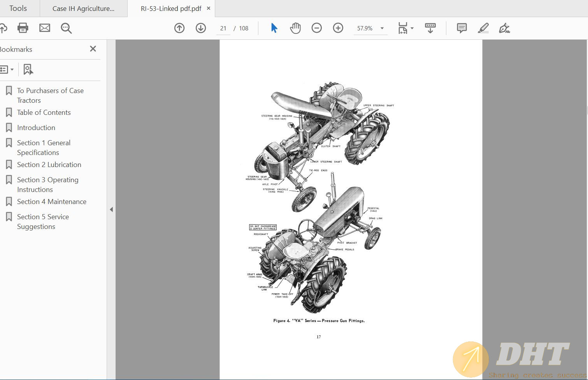Click the page number field

(x=223, y=28)
